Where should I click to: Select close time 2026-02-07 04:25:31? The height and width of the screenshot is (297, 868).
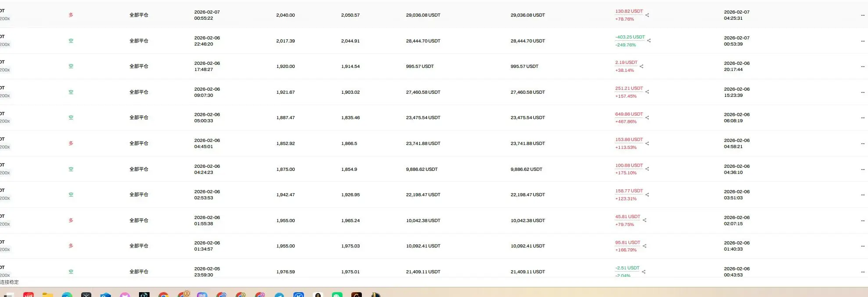point(737,15)
